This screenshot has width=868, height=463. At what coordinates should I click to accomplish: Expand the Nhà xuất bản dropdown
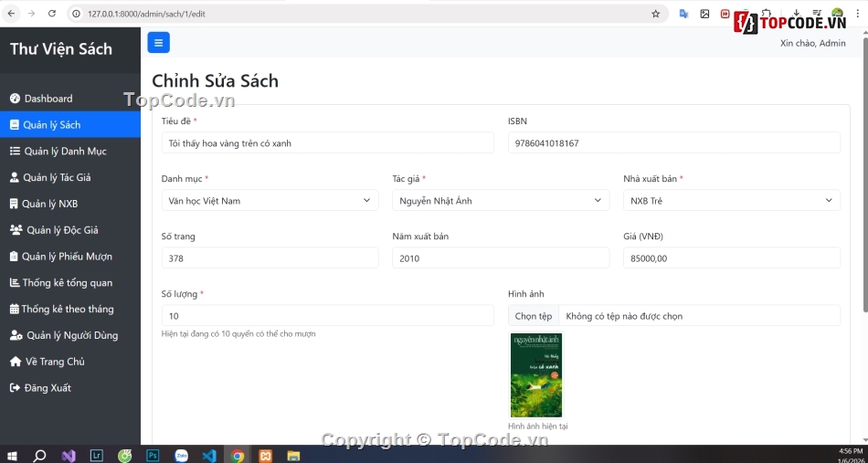tap(732, 200)
